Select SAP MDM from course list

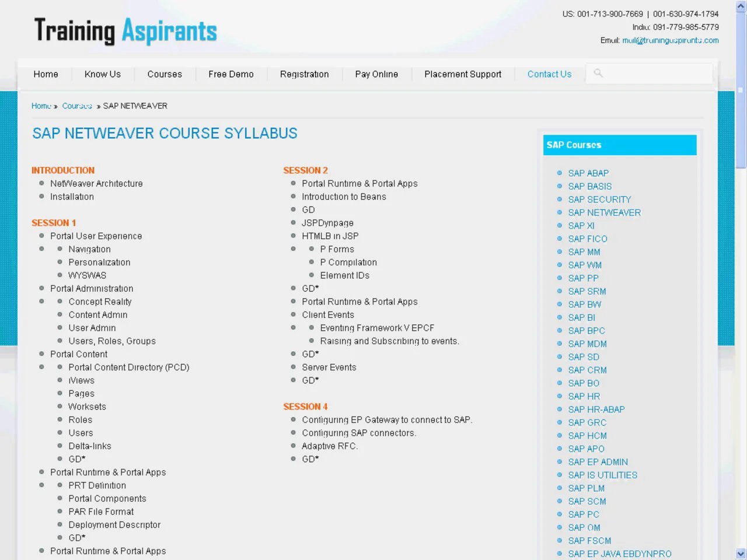tap(588, 344)
